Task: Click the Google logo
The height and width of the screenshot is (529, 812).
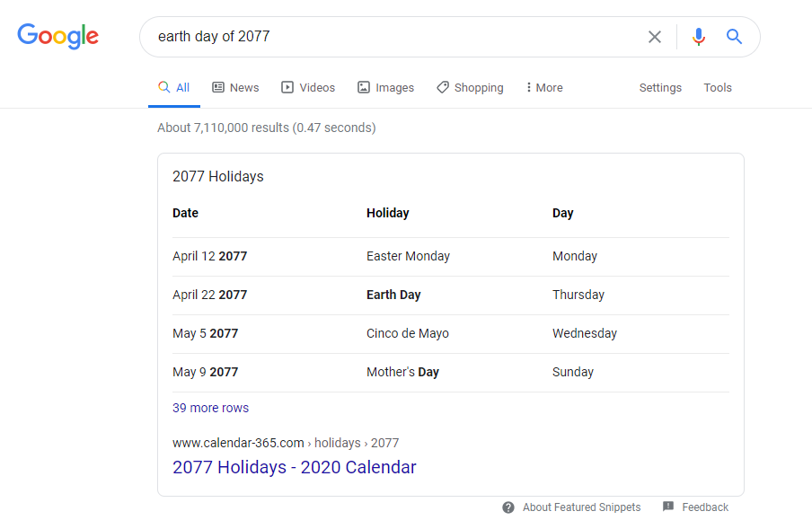Action: (x=57, y=36)
